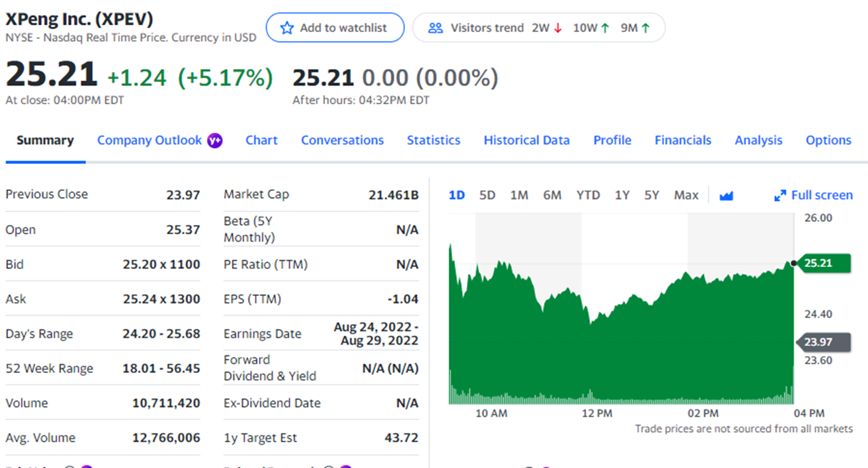Click the EPS (TTM) value -1.04
This screenshot has width=868, height=468.
[403, 299]
